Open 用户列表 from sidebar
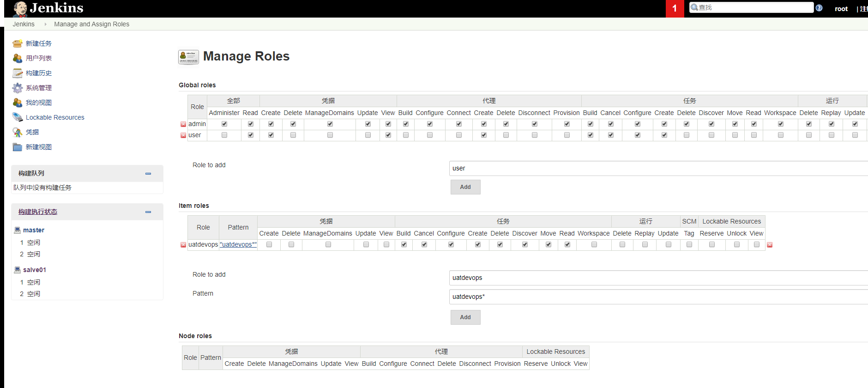The image size is (868, 388). point(39,58)
